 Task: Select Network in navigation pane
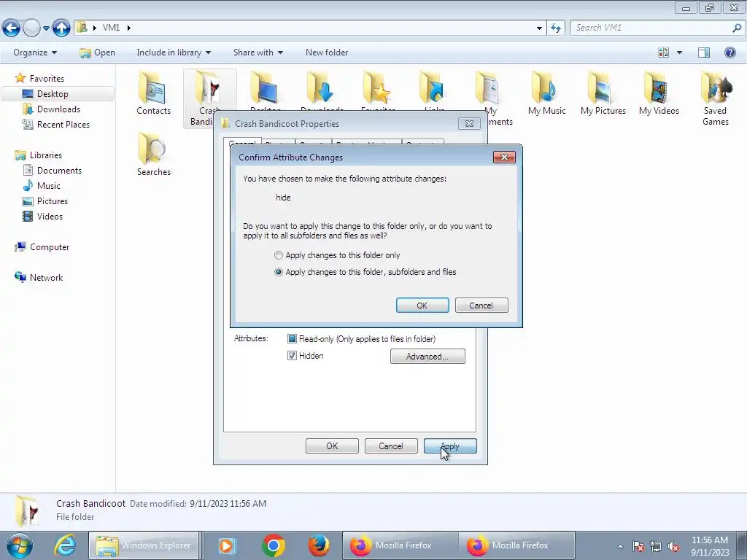pos(46,278)
